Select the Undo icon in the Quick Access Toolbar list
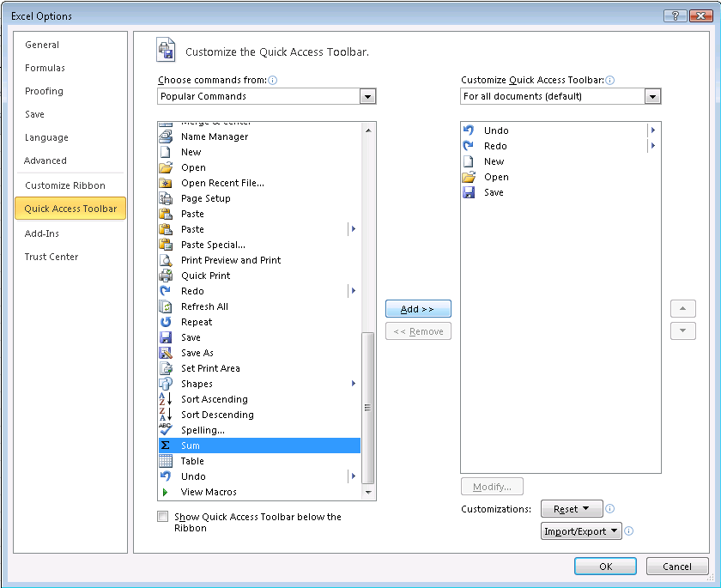Screen dimensions: 721x588 [469, 130]
